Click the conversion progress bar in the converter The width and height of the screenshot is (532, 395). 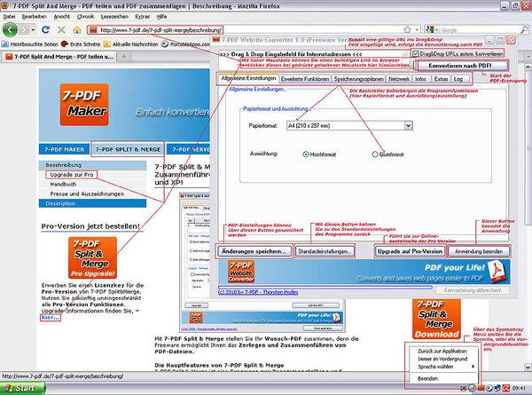(x=325, y=288)
